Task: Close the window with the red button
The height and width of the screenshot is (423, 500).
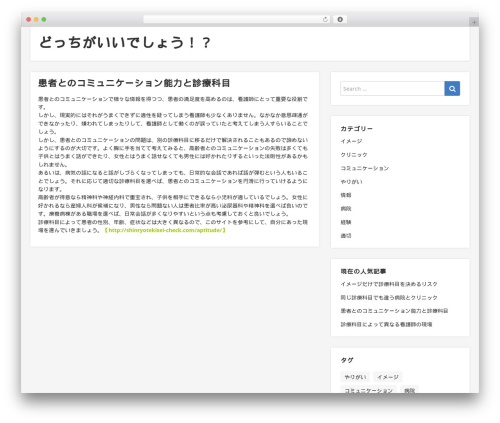Action: click(29, 20)
